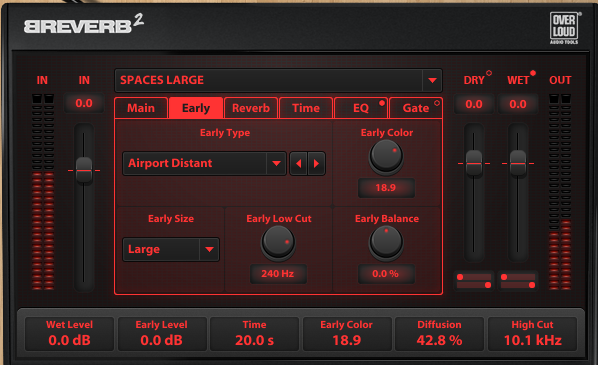Screen dimensions: 598x365
Task: Toggle the WET enable indicator
Action: (x=533, y=73)
